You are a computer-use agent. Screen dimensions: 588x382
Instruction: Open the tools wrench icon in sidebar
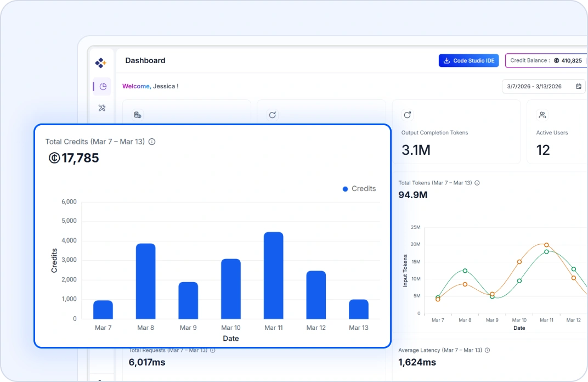102,108
